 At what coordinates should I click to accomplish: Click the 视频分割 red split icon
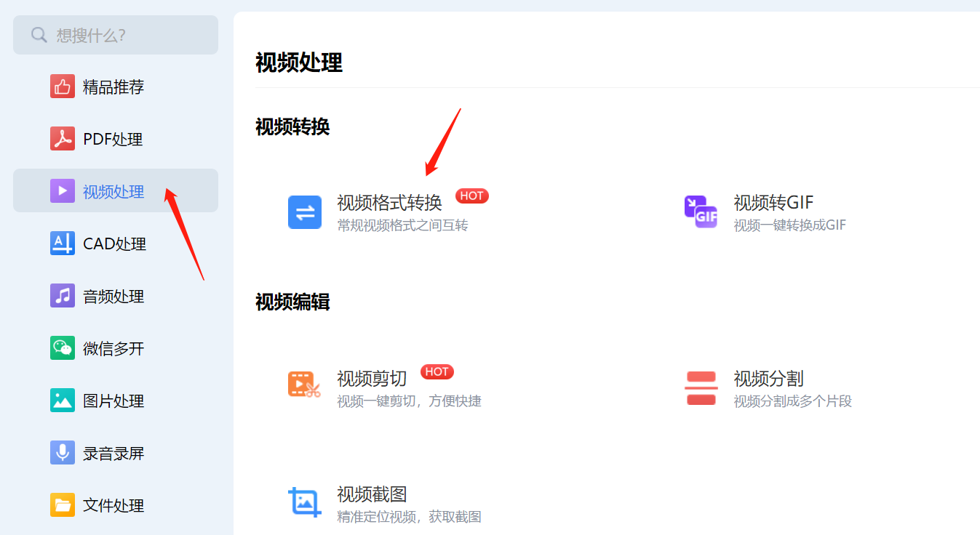(700, 387)
